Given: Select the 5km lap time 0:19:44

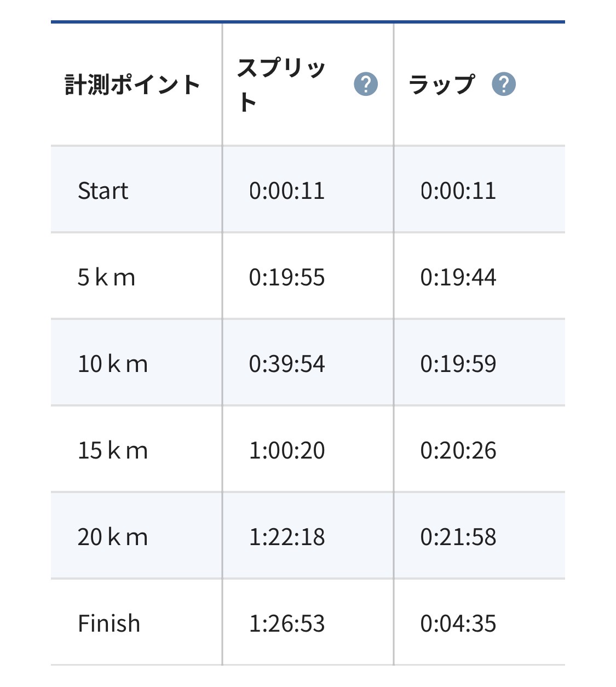Looking at the screenshot, I should click(458, 277).
